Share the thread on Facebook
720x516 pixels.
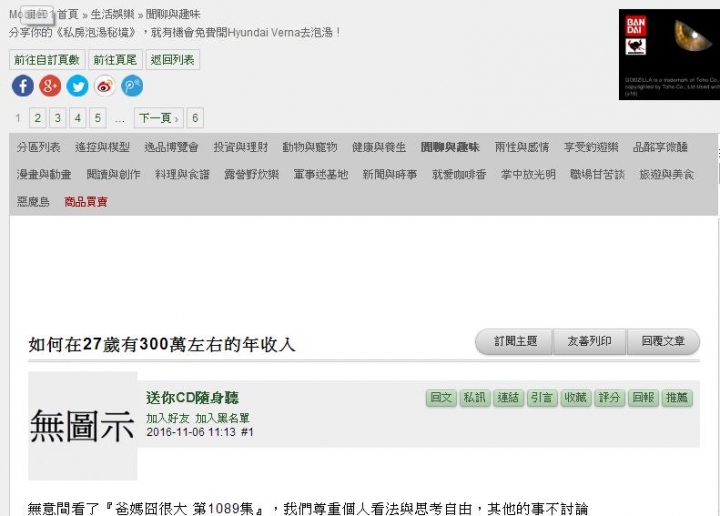coord(23,86)
